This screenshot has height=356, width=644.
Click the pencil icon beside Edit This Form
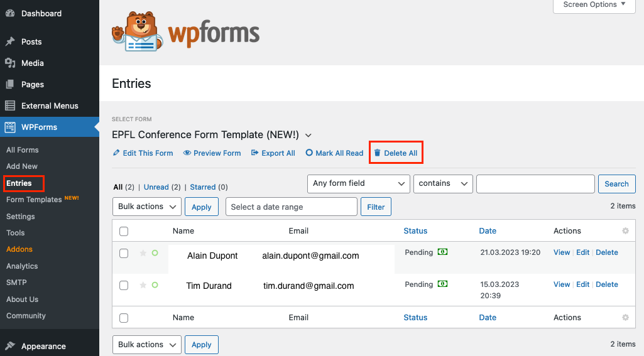(116, 153)
